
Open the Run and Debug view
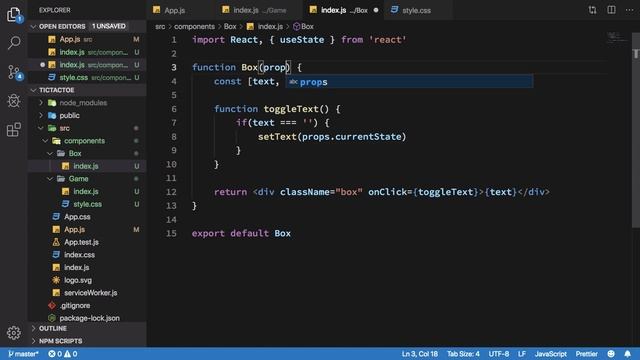14,100
